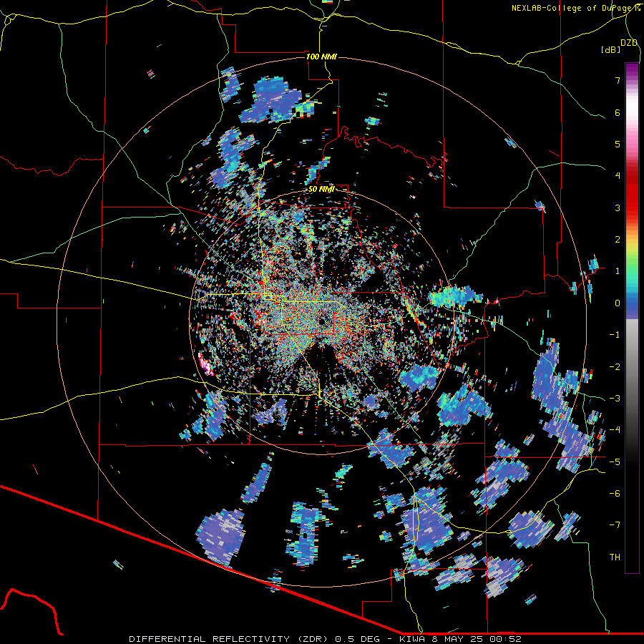
Task: Click the -3 value on the color scale
Action: 615,399
